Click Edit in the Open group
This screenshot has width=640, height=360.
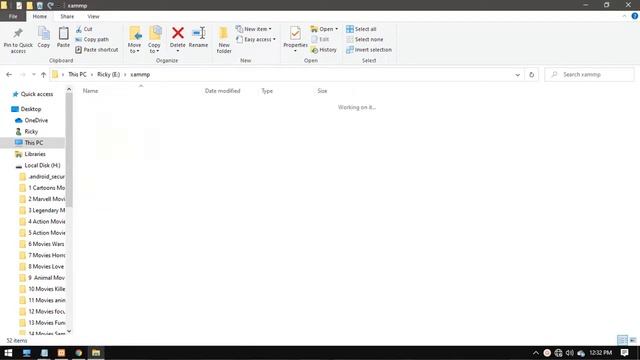[320, 39]
